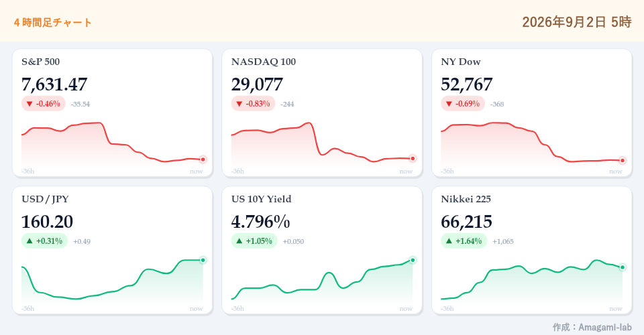Select the S&P 500 card title
The image size is (644, 335).
click(41, 62)
